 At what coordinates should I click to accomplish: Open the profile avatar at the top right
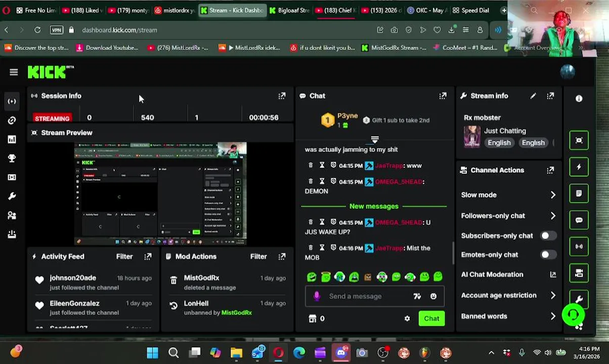[x=568, y=72]
